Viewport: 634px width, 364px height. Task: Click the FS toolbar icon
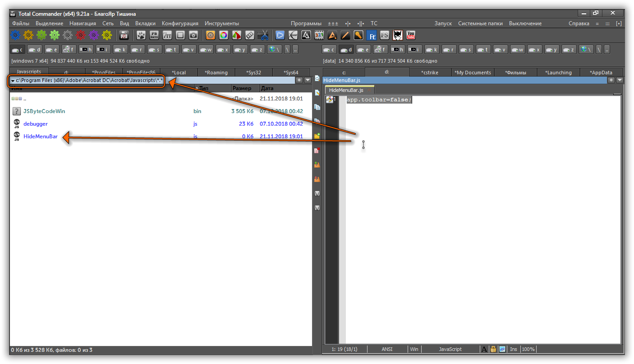point(385,35)
